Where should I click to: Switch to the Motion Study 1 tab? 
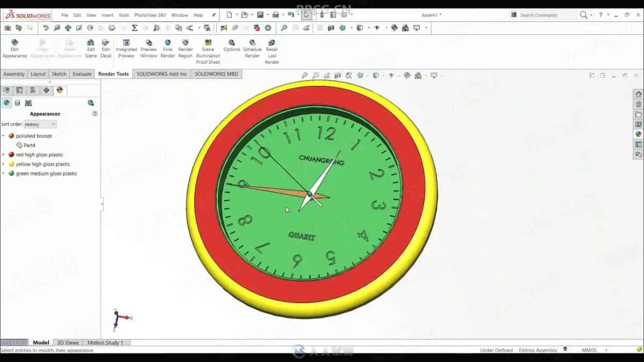tap(105, 343)
